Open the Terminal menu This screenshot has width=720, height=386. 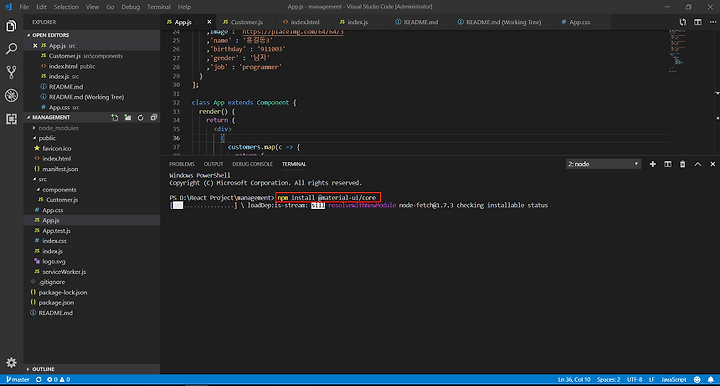coord(159,7)
